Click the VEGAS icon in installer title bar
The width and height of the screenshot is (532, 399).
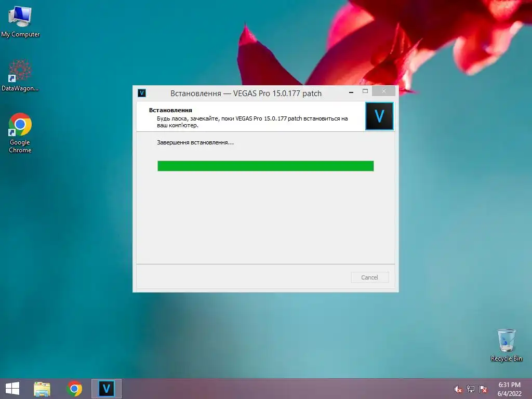[x=142, y=93]
